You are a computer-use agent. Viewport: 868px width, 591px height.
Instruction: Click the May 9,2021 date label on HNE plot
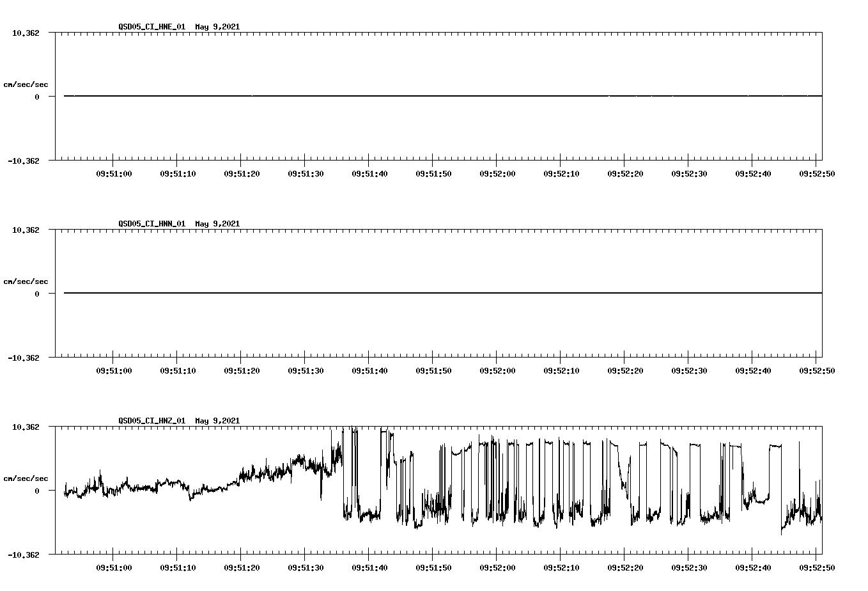click(x=217, y=27)
